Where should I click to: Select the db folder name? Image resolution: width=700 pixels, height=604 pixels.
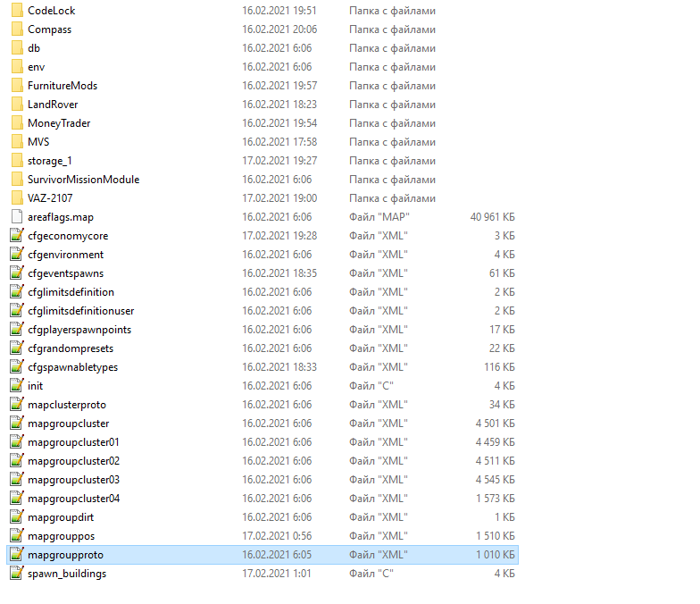coord(34,48)
